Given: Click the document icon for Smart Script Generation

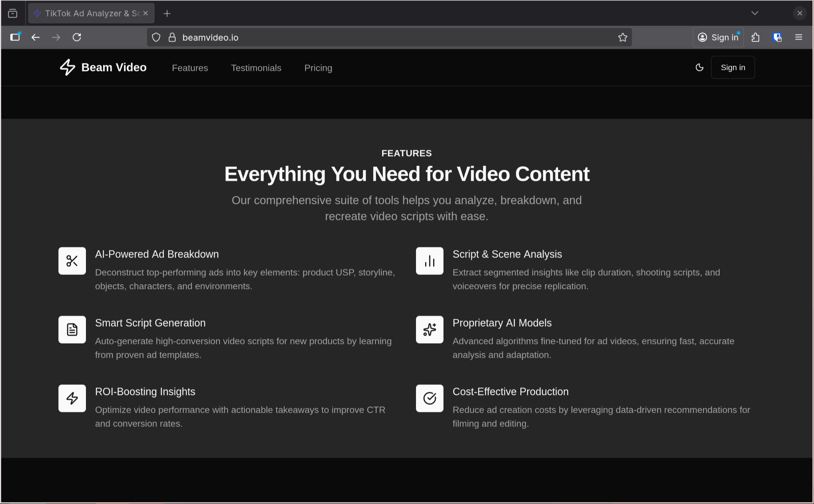Looking at the screenshot, I should [x=72, y=330].
